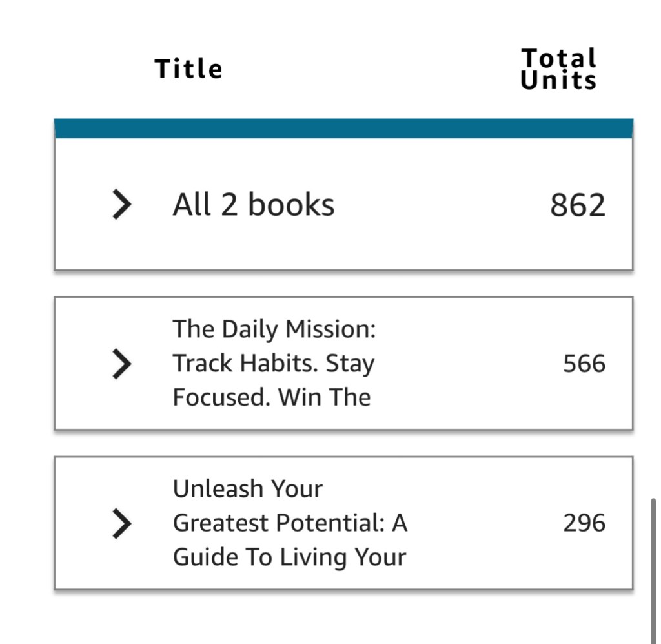This screenshot has height=644, width=661.
Task: Click the 296 units value
Action: [584, 523]
